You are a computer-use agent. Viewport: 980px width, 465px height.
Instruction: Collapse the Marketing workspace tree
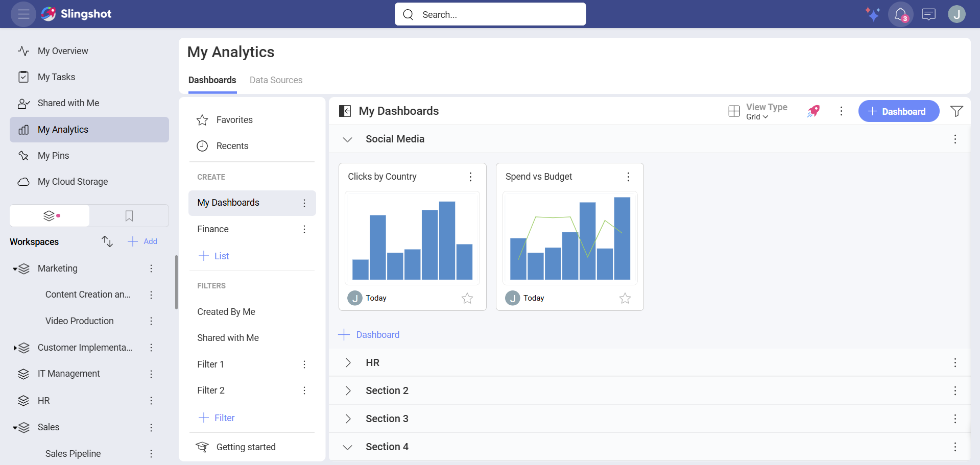click(15, 269)
